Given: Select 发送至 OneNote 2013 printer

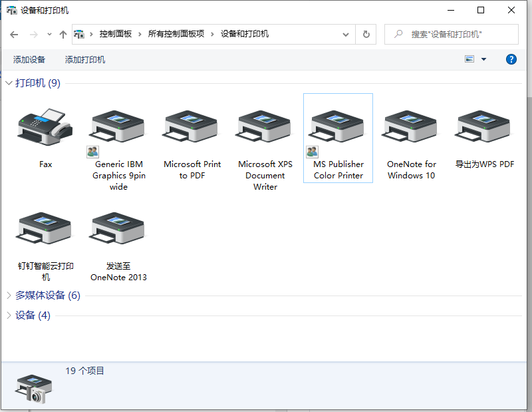Looking at the screenshot, I should pyautogui.click(x=118, y=230).
